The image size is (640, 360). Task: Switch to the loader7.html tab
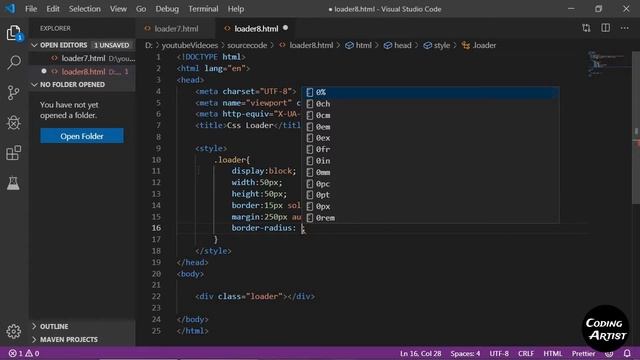point(176,29)
